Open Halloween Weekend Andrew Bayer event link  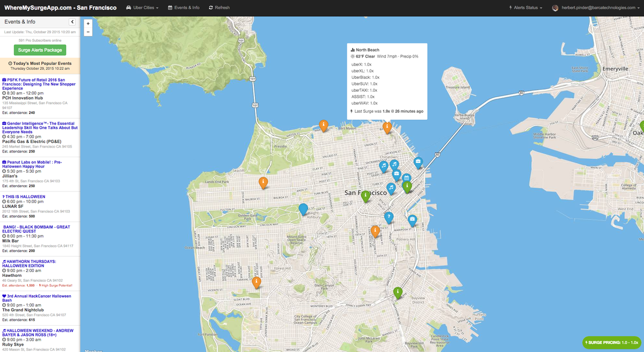coord(38,333)
